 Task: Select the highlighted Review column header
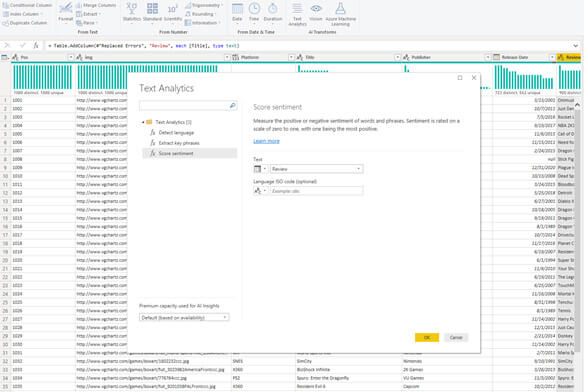[569, 57]
